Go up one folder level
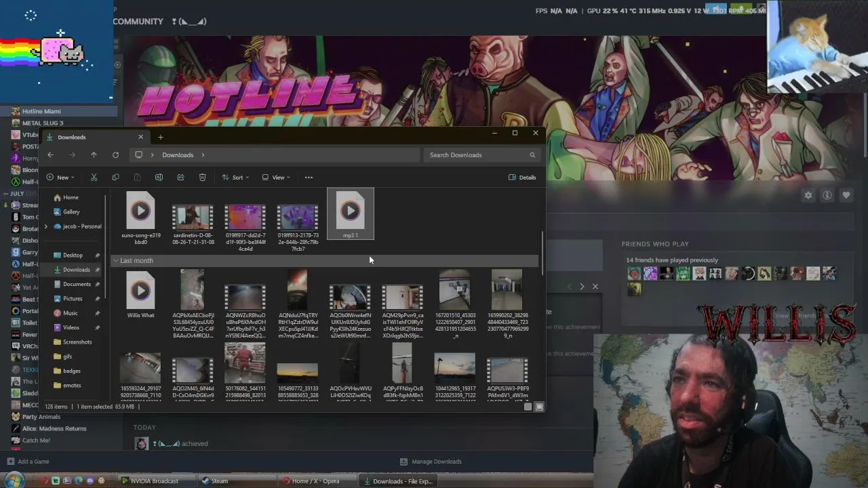Image resolution: width=868 pixels, height=488 pixels. (94, 155)
